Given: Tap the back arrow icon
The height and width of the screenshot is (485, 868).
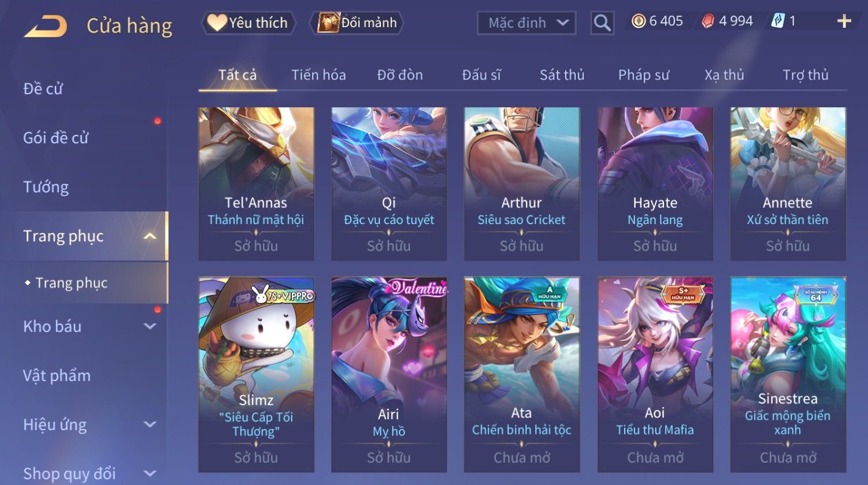Looking at the screenshot, I should tap(46, 27).
